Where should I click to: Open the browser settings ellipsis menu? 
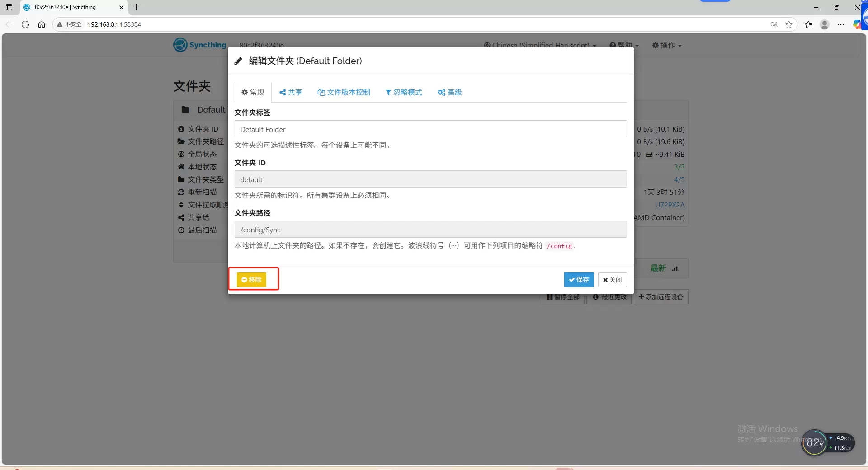[840, 24]
